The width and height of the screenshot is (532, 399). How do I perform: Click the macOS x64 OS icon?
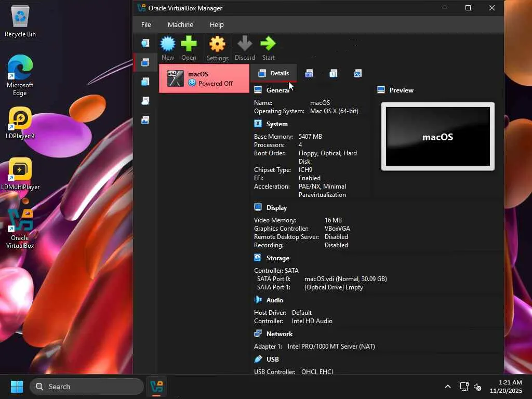176,78
